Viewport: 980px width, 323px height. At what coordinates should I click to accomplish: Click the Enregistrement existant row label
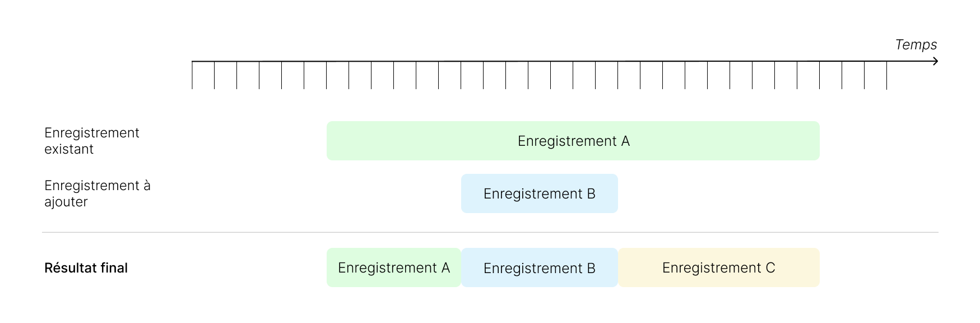pyautogui.click(x=91, y=141)
